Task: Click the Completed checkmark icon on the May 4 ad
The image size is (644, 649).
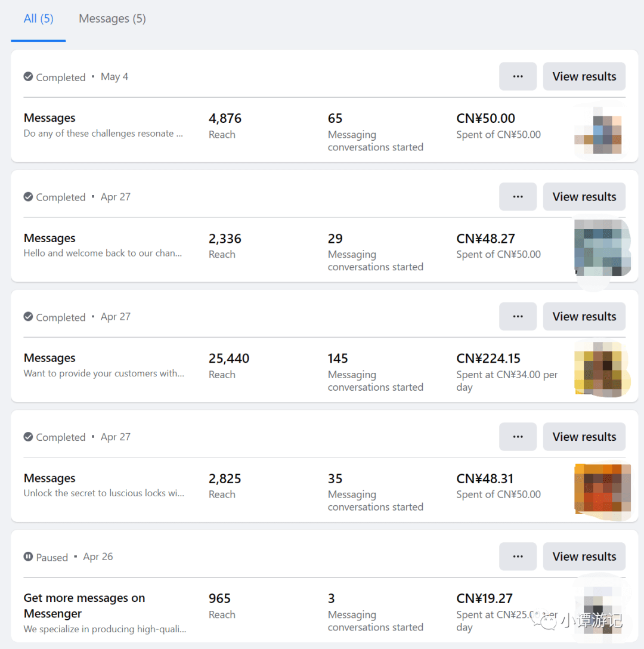Action: click(x=28, y=76)
